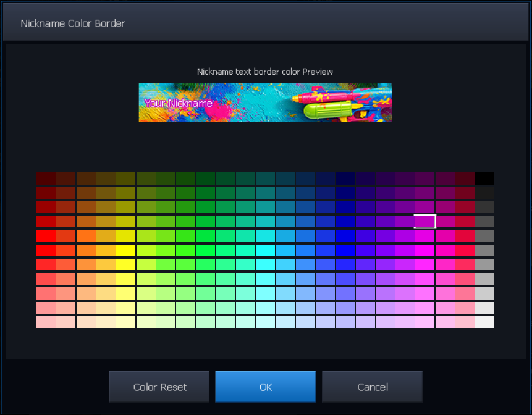Select the pure red swatch starting the sixth row
The height and width of the screenshot is (415, 532).
46,250
